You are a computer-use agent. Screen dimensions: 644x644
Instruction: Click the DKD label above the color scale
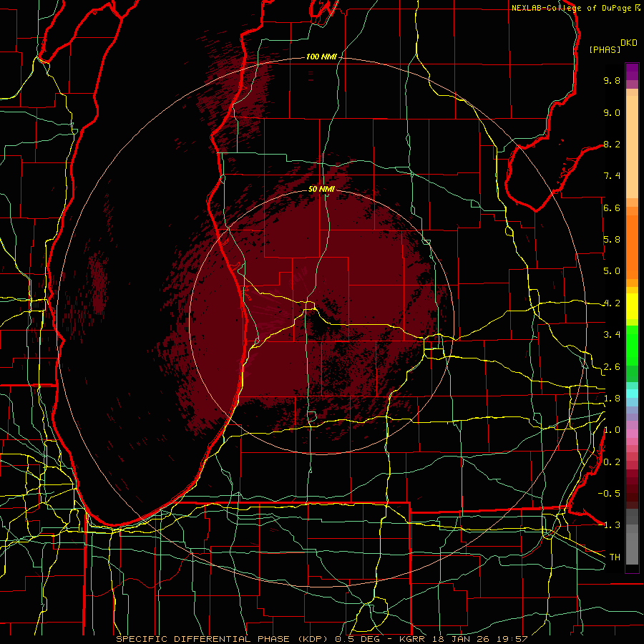[628, 43]
